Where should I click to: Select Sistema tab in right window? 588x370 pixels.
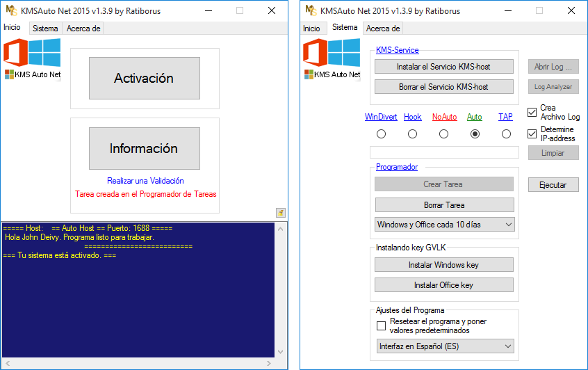pos(345,27)
